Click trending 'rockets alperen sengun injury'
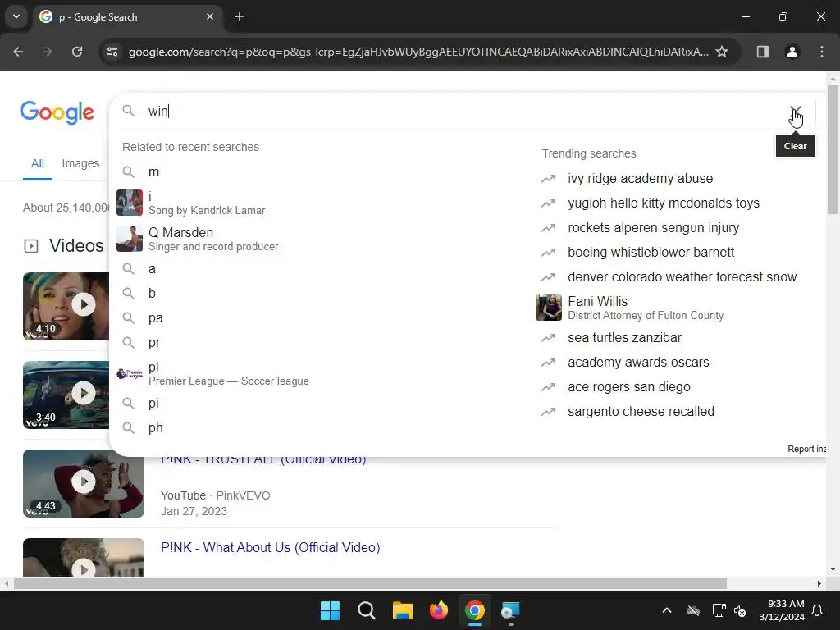 click(653, 228)
